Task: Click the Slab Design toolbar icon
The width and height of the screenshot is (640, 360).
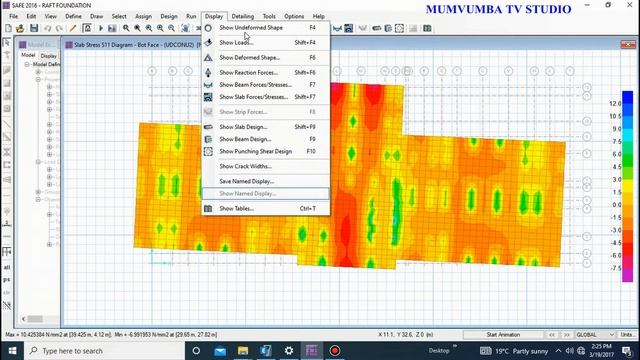Action: [x=377, y=28]
